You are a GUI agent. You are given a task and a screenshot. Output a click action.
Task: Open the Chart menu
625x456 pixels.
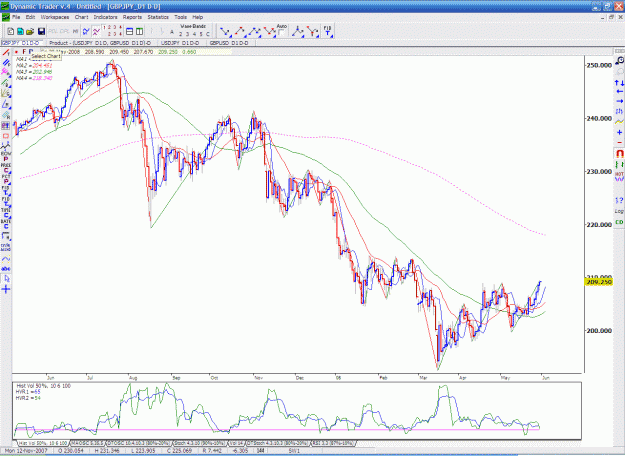click(x=81, y=17)
